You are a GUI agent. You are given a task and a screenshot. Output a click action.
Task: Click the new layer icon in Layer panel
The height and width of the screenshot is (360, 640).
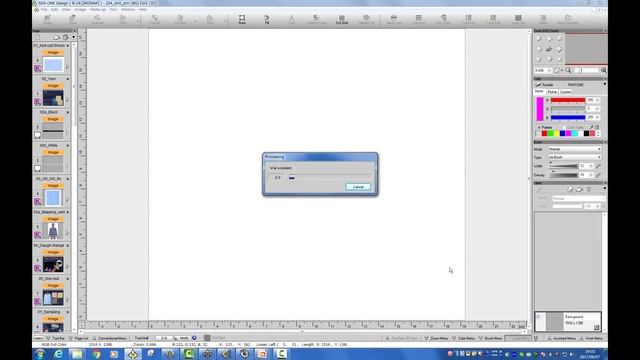(570, 189)
